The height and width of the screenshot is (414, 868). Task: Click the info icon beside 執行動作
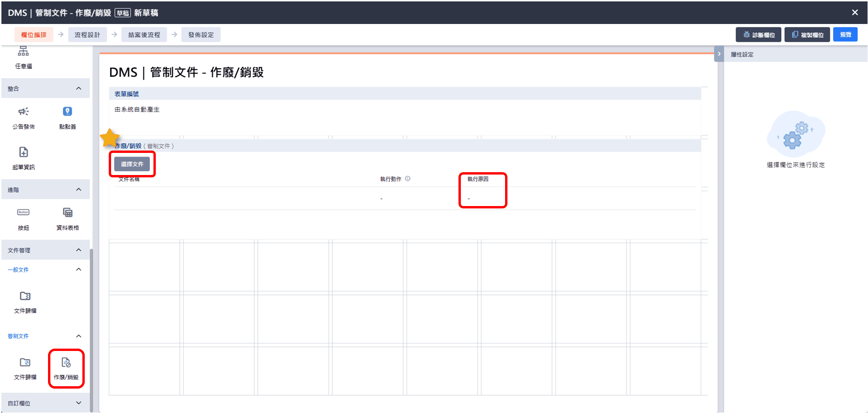(408, 179)
